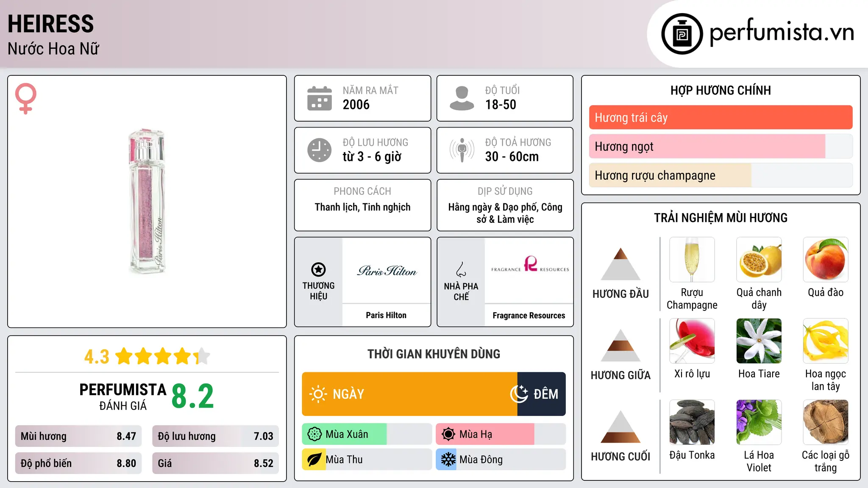Select the Xi rô lựu note image
Viewport: 868px width, 488px height.
(x=692, y=341)
